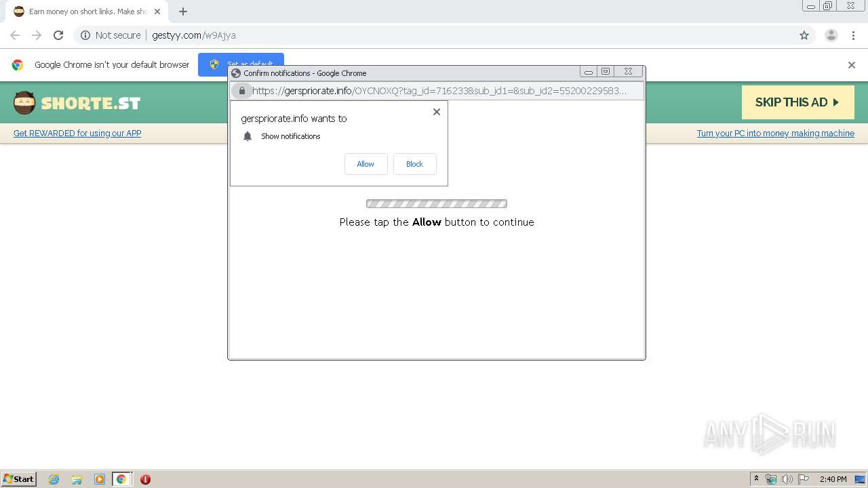Close the Confirm notifications popup window
The height and width of the screenshot is (488, 868).
(629, 72)
